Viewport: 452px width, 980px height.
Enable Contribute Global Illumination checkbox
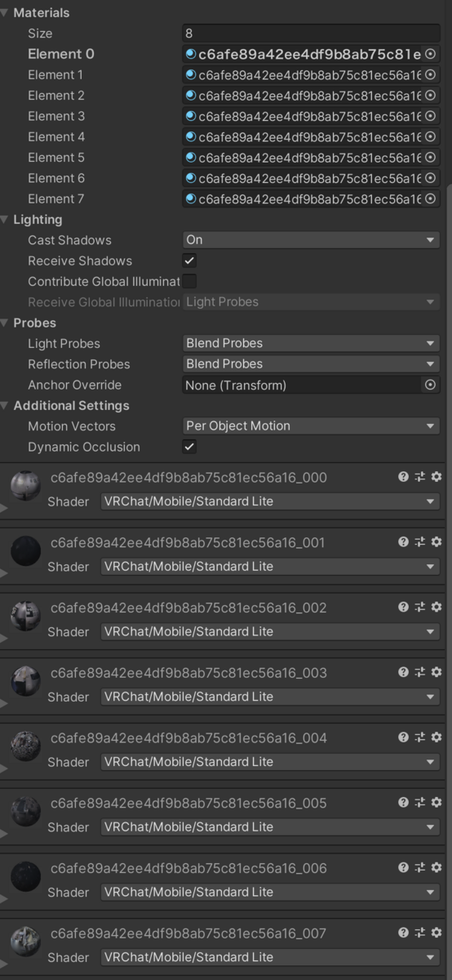click(189, 281)
